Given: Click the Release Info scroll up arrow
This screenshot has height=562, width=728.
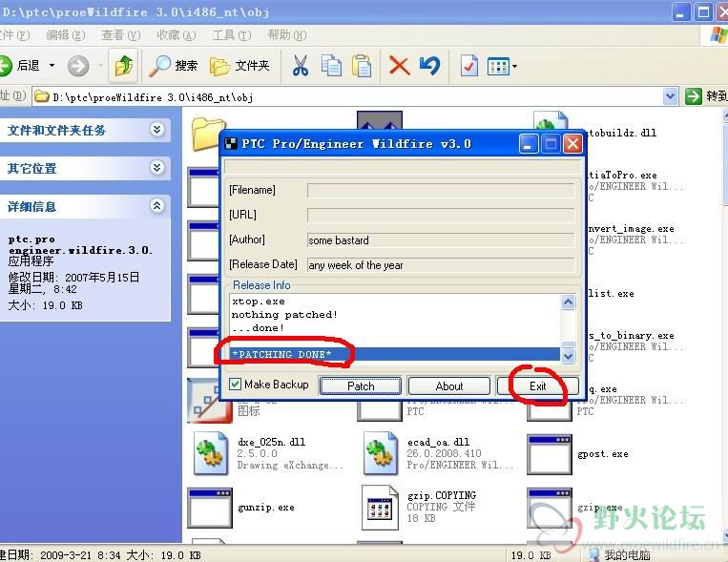Looking at the screenshot, I should [569, 302].
